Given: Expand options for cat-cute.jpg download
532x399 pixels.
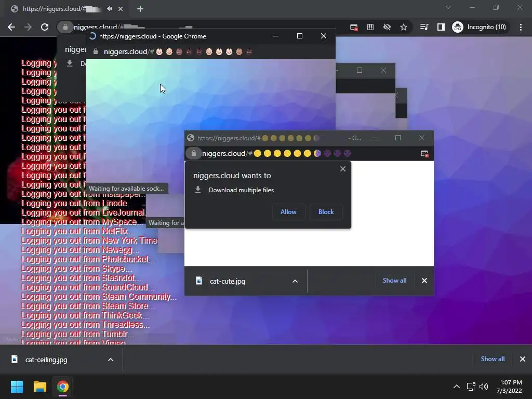Looking at the screenshot, I should pos(295,281).
